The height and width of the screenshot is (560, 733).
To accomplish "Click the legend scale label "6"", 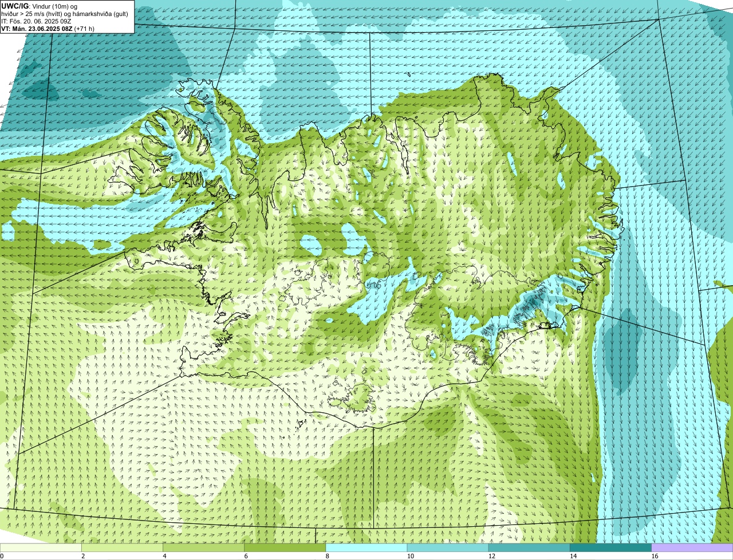I will pos(246,556).
